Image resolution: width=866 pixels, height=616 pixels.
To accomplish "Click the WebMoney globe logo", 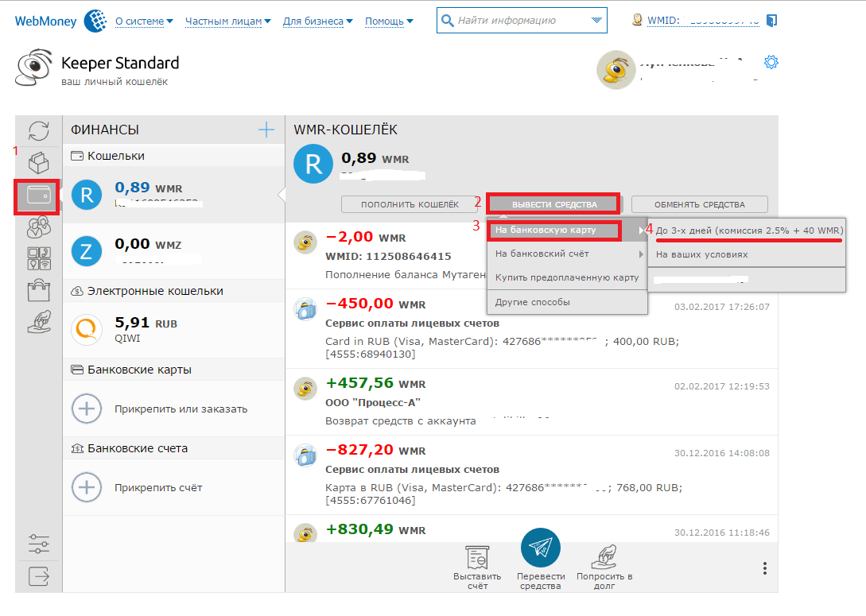I will 95,21.
